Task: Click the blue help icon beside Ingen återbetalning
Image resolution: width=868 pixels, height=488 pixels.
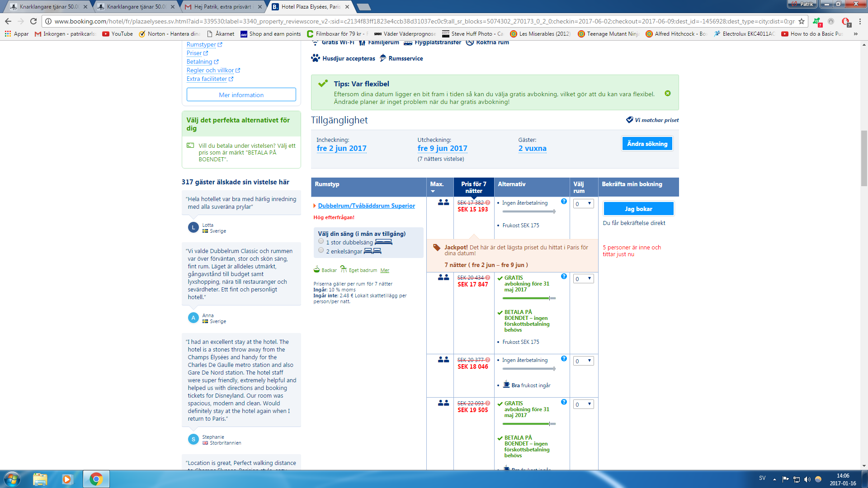Action: click(x=564, y=202)
